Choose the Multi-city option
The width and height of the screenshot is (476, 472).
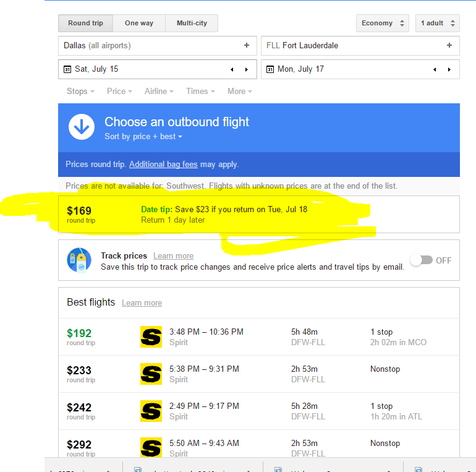[x=192, y=23]
